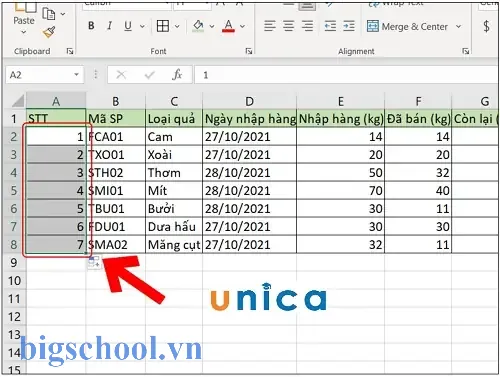Select column D header

[249, 101]
